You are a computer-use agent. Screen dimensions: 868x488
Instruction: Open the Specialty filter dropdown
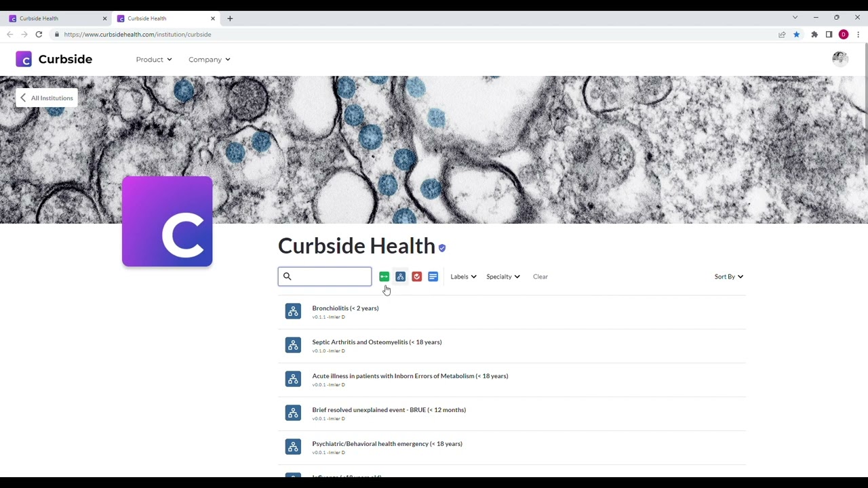[x=502, y=277]
